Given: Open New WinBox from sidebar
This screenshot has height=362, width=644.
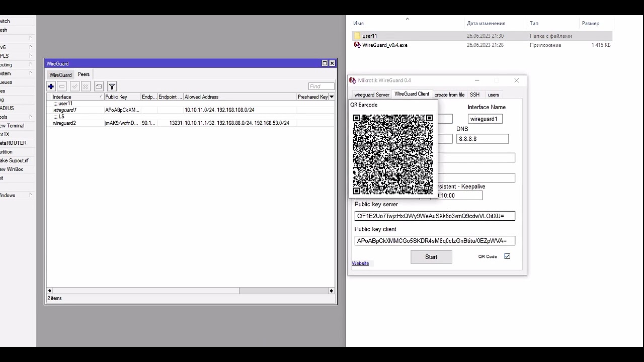Looking at the screenshot, I should tap(12, 169).
